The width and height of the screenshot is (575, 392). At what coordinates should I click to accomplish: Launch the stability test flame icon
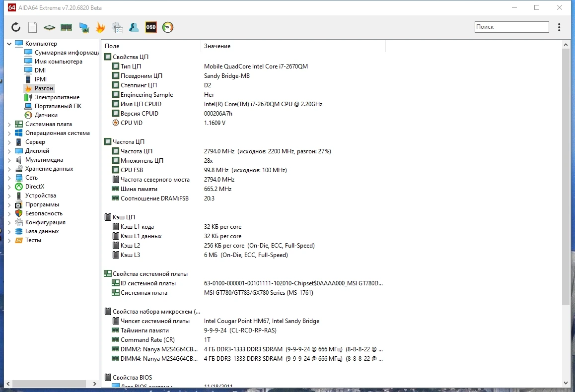100,27
